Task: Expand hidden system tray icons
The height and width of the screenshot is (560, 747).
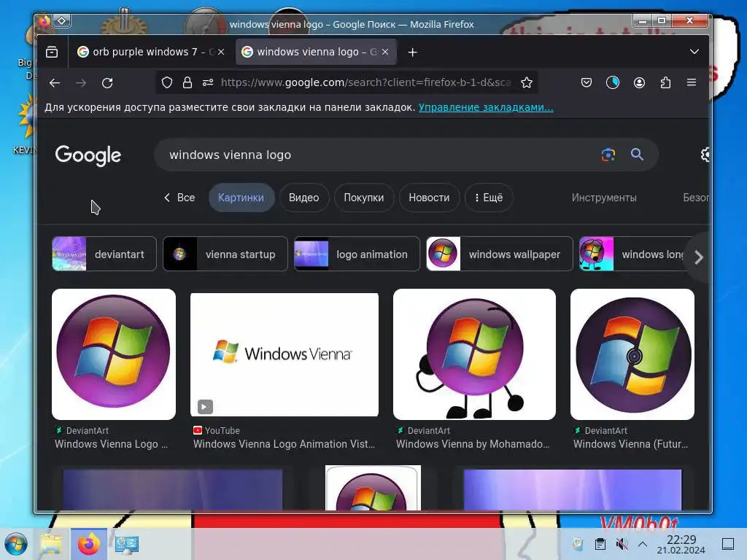Action: point(642,544)
